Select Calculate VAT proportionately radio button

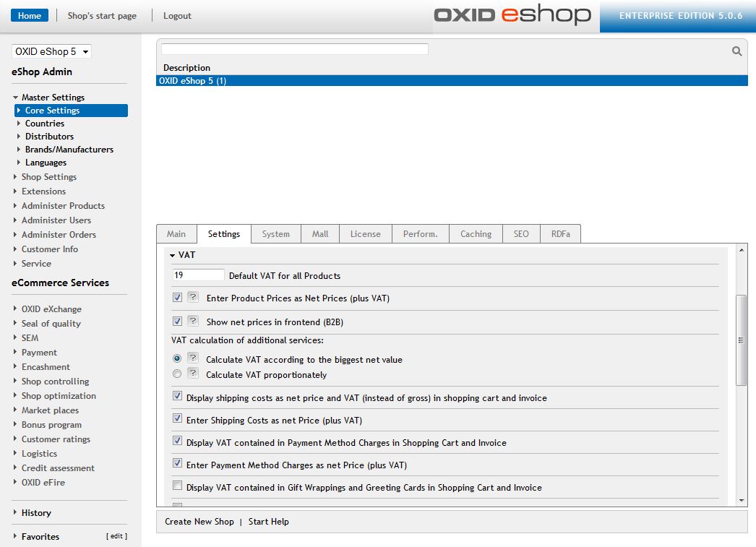(177, 374)
